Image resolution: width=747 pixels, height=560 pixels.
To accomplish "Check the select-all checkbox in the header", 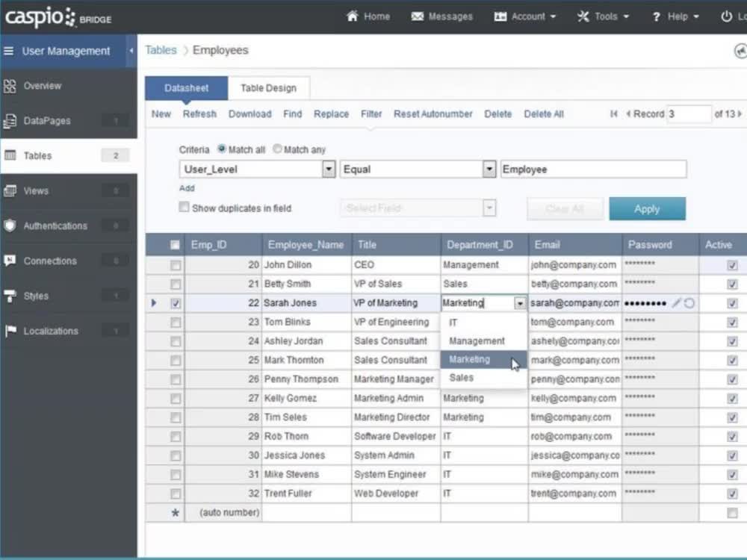I will tap(174, 244).
